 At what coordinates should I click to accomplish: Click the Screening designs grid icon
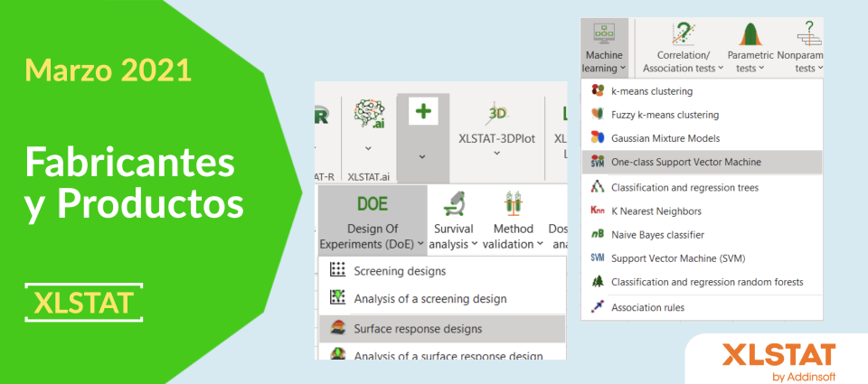click(x=337, y=269)
